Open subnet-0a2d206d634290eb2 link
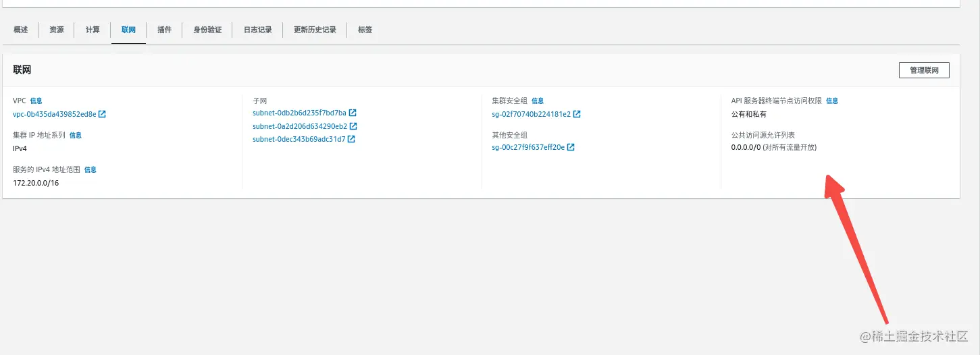The width and height of the screenshot is (980, 355). coord(300,126)
